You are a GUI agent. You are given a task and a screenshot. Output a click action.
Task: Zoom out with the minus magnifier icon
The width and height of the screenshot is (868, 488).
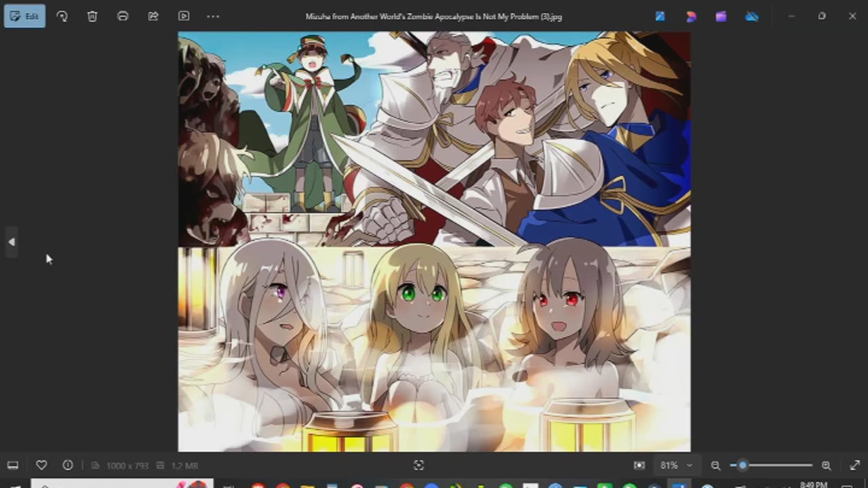pyautogui.click(x=715, y=466)
